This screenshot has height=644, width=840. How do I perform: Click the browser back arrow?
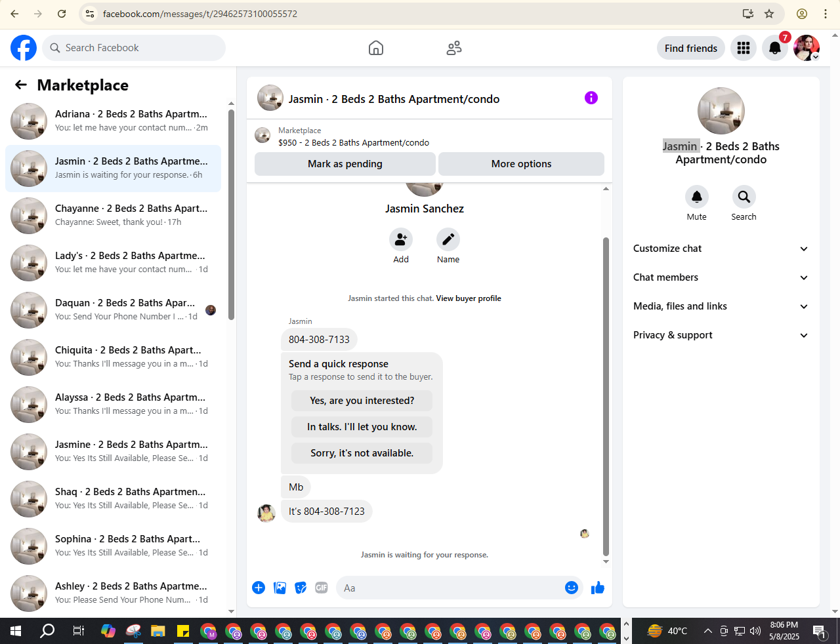point(14,14)
